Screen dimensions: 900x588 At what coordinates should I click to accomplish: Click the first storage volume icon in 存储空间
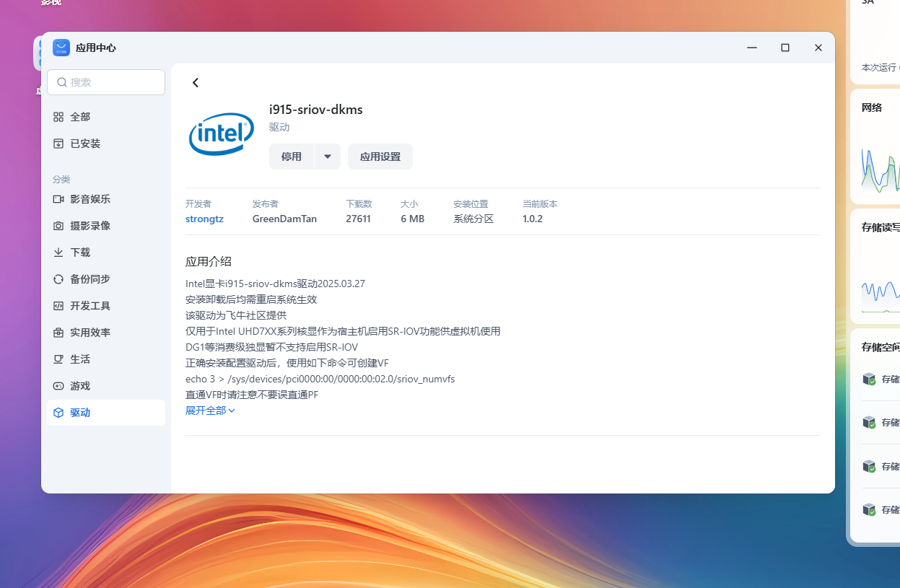point(869,379)
